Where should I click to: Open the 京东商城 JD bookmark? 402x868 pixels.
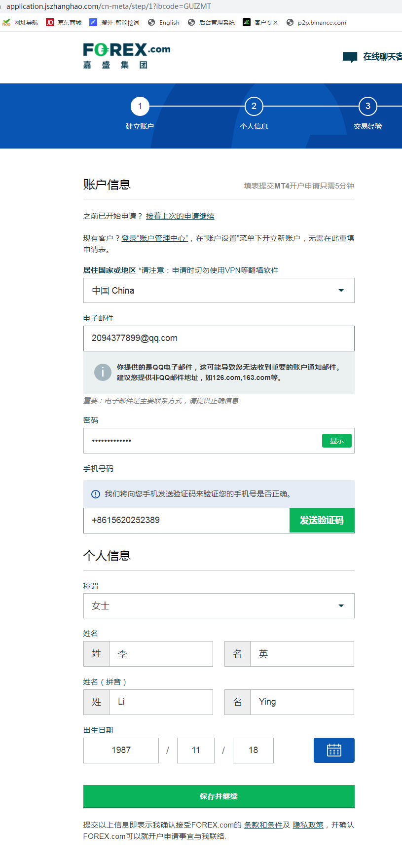64,22
